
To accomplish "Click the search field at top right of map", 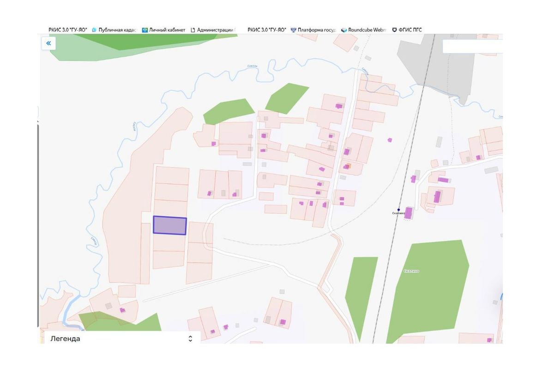I will (472, 46).
